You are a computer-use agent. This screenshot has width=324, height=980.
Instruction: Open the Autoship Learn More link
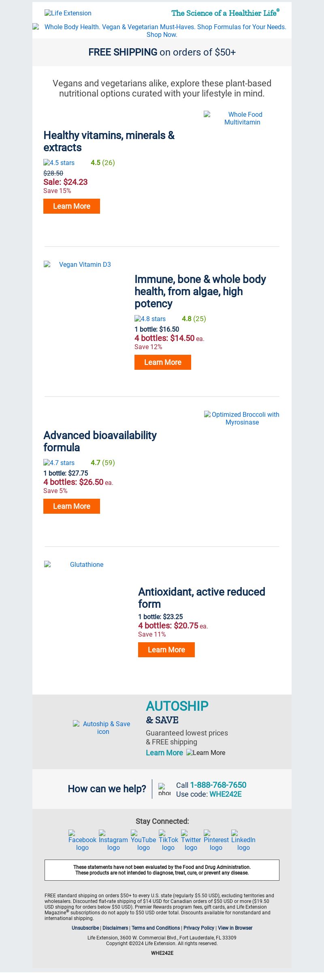click(164, 753)
